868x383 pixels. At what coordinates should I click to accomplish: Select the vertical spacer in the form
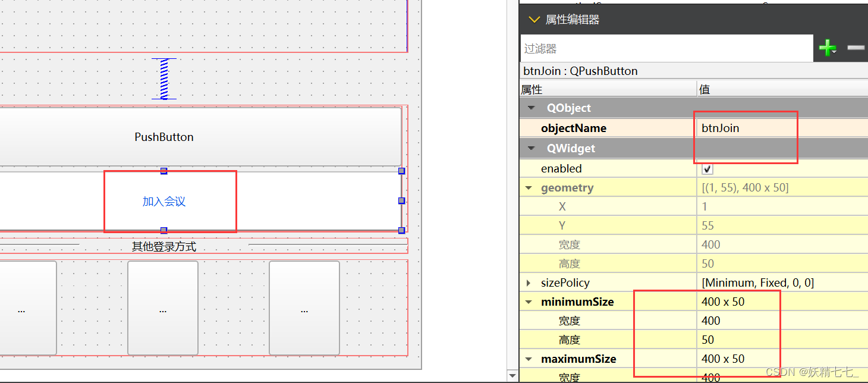click(x=164, y=79)
